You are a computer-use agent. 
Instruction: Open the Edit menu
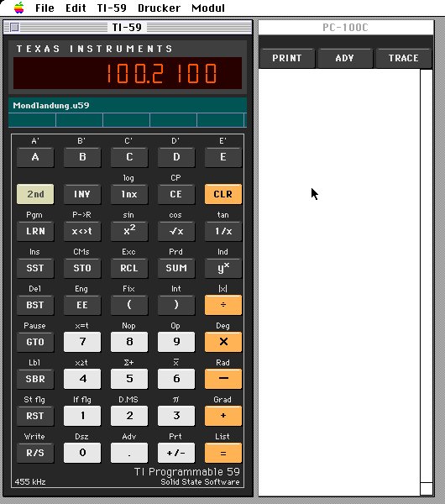coord(76,8)
